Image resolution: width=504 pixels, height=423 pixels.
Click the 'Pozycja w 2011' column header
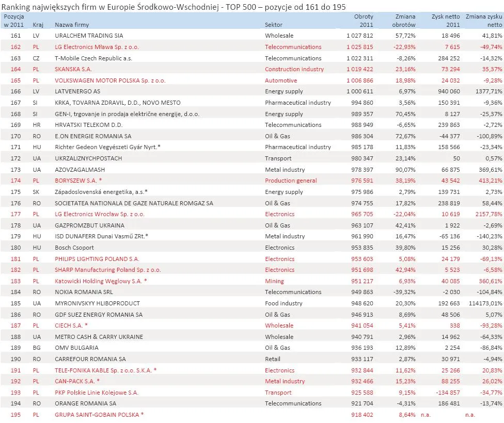(15, 21)
